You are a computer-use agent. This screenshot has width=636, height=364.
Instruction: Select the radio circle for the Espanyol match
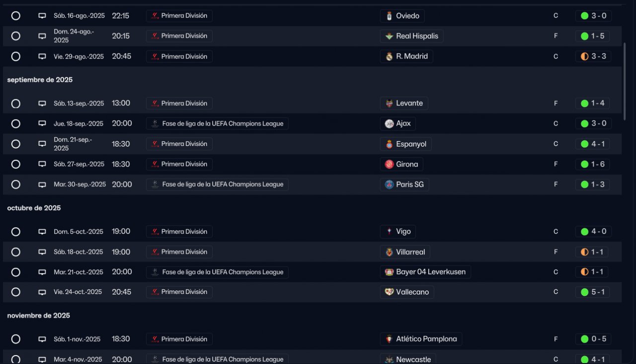pyautogui.click(x=16, y=144)
